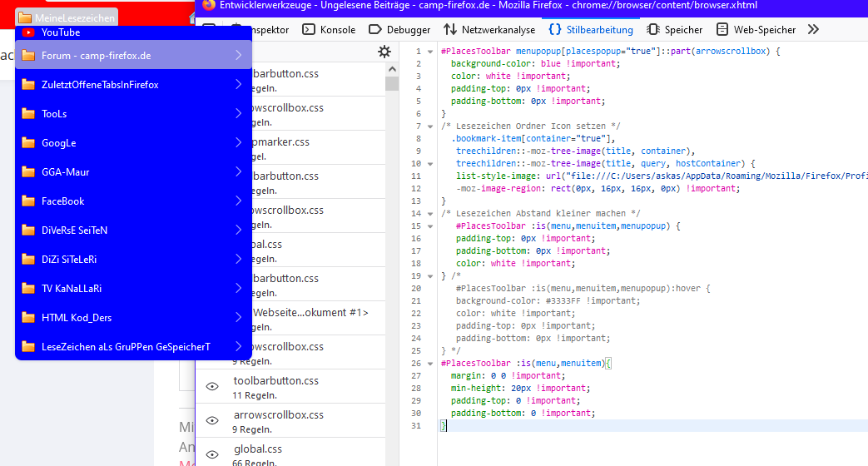Open the Konsole tab

(x=329, y=29)
